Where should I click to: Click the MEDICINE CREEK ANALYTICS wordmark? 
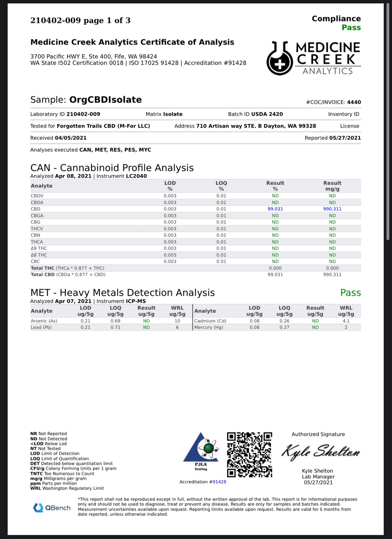(328, 58)
